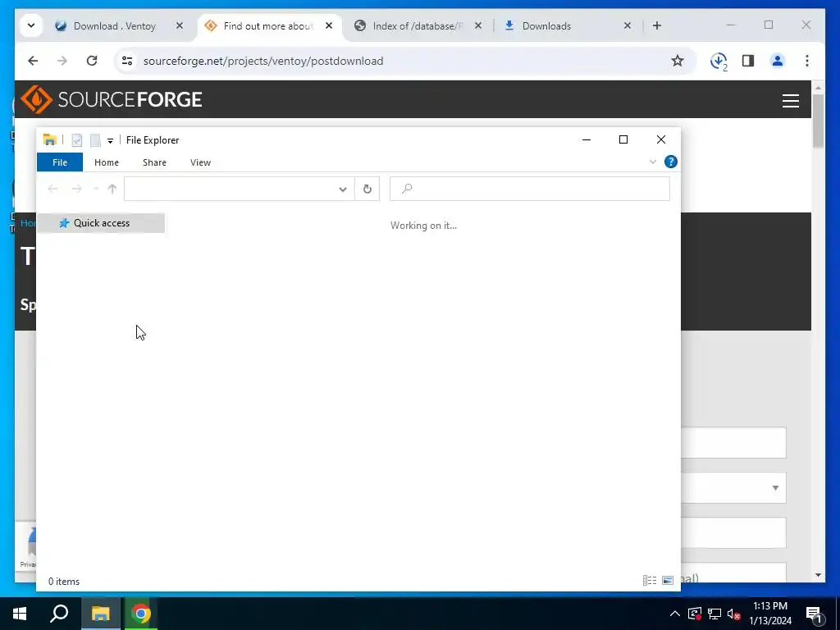Viewport: 840px width, 630px height.
Task: Show hidden system tray icons
Action: click(x=674, y=614)
